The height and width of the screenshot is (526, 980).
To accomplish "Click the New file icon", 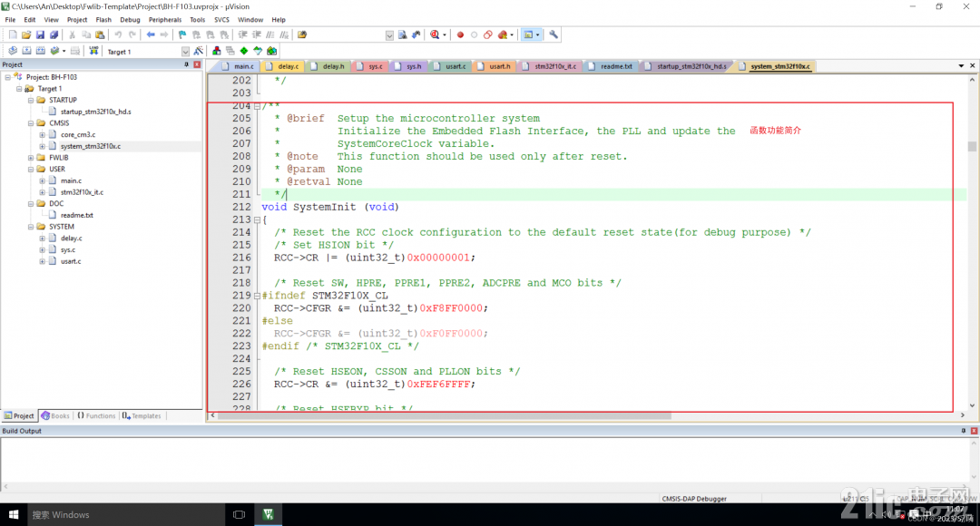I will pos(13,35).
